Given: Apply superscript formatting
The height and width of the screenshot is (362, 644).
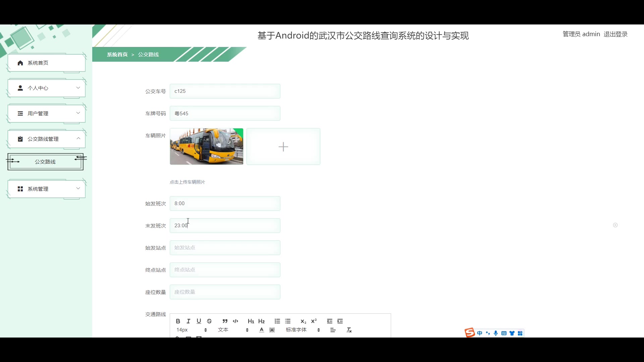Looking at the screenshot, I should [x=314, y=321].
